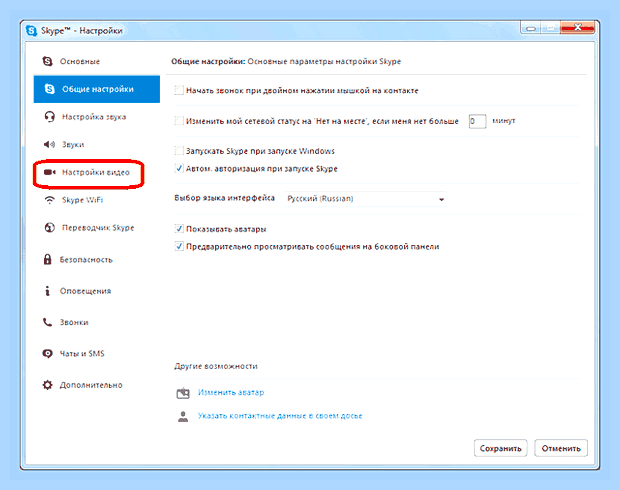Click the camera icon for Настройки видео
The height and width of the screenshot is (490, 620).
click(x=49, y=172)
